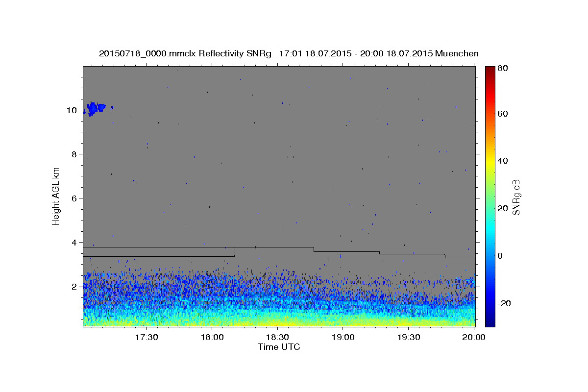Image resolution: width=588 pixels, height=392 pixels.
Task: Click the plot title starting with 20150718_0000.mmclx
Action: (x=289, y=53)
